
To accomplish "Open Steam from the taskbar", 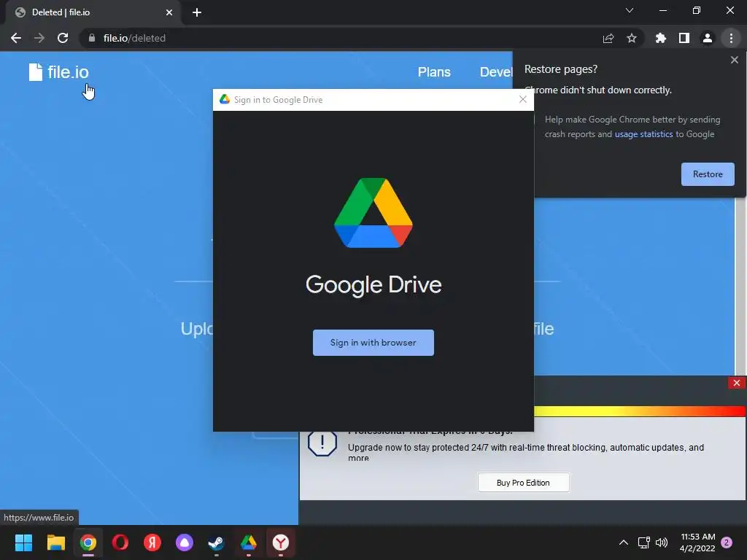I will coord(216,542).
